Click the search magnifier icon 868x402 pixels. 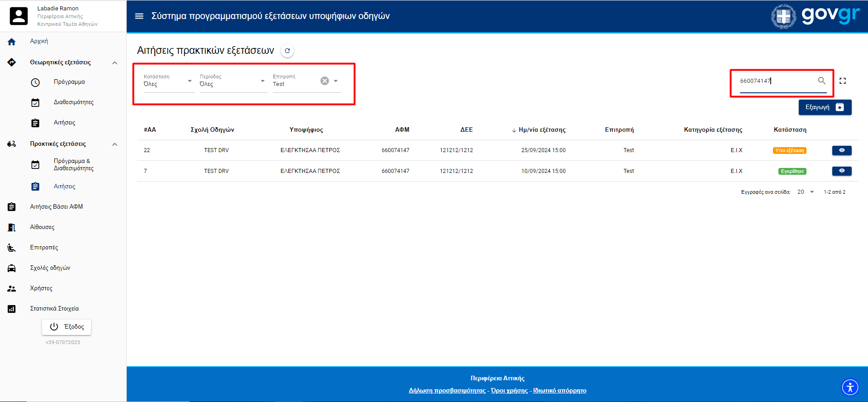[821, 81]
